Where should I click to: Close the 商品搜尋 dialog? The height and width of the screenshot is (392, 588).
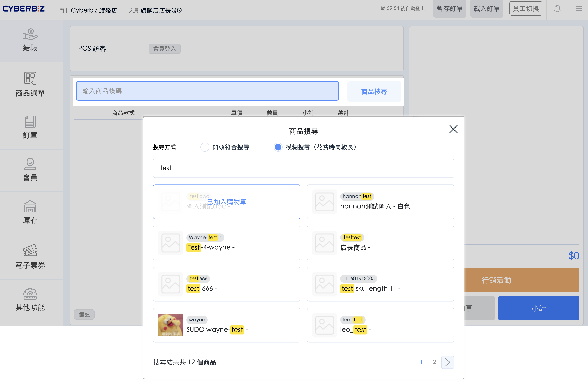453,129
